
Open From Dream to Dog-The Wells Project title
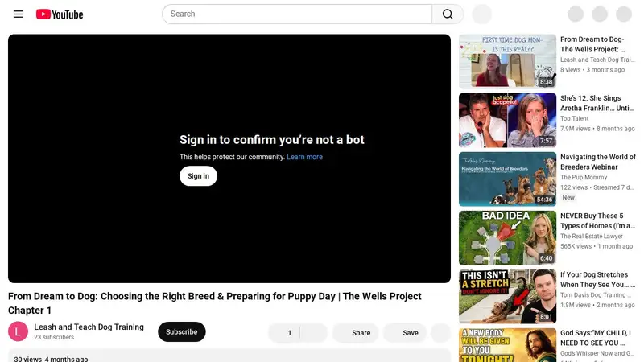(592, 44)
